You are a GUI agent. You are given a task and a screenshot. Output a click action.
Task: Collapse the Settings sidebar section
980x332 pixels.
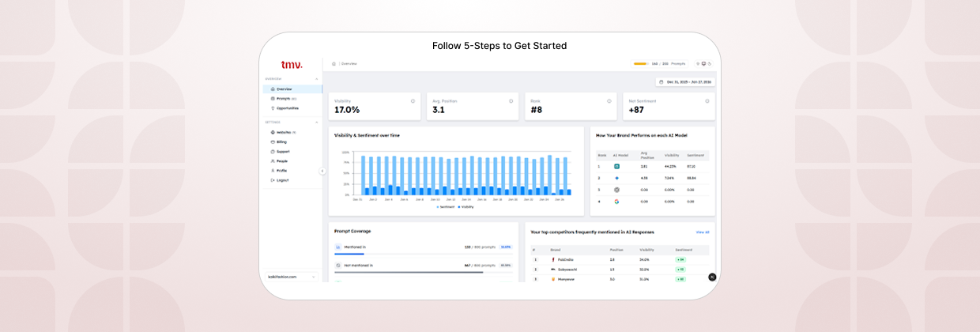(x=317, y=123)
